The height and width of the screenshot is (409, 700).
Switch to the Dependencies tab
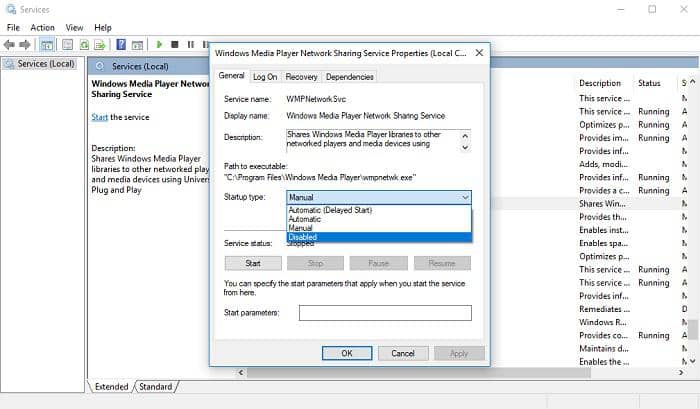click(350, 77)
